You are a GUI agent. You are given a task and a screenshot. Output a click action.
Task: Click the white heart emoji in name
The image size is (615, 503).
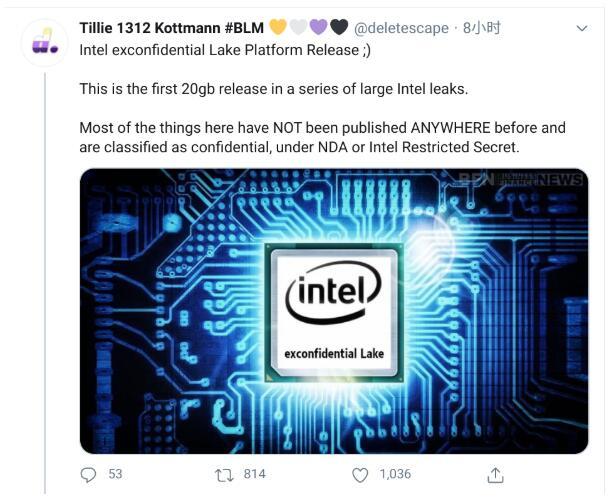[299, 28]
